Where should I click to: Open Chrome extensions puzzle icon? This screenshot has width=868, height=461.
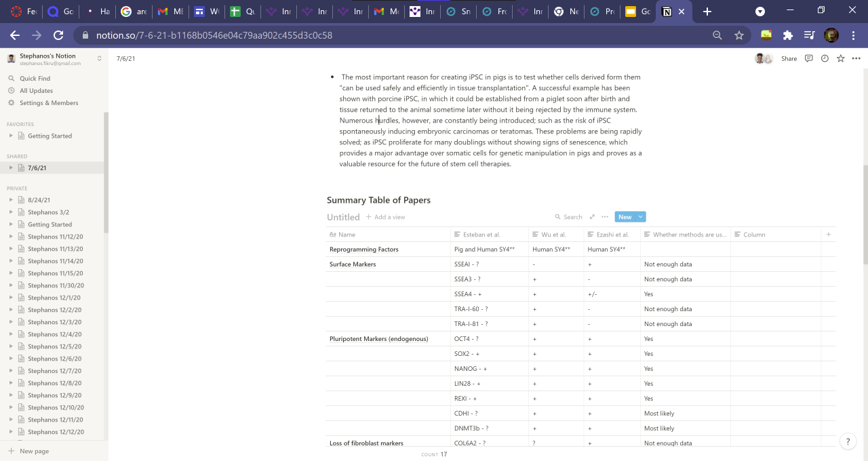(x=787, y=35)
